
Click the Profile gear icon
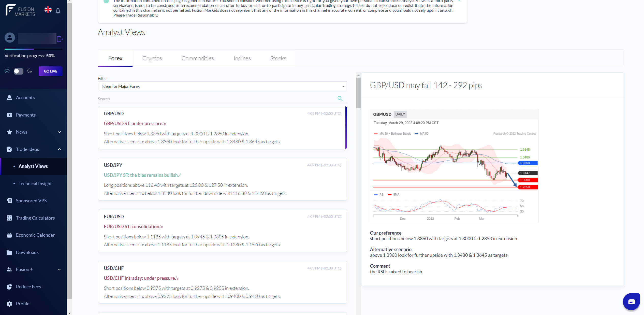pos(9,304)
